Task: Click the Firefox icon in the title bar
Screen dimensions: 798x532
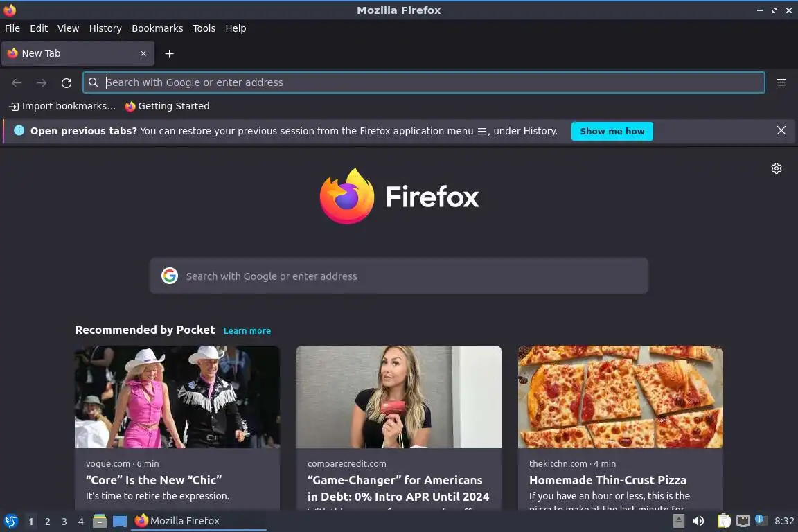Action: (10, 10)
